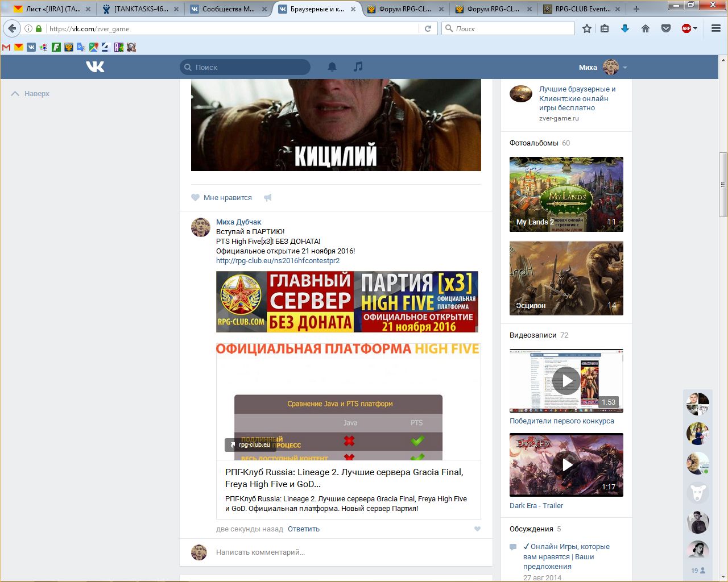Screen dimensions: 728x582
Task: Show bookmarks list icon in toolbar
Action: pos(605,28)
